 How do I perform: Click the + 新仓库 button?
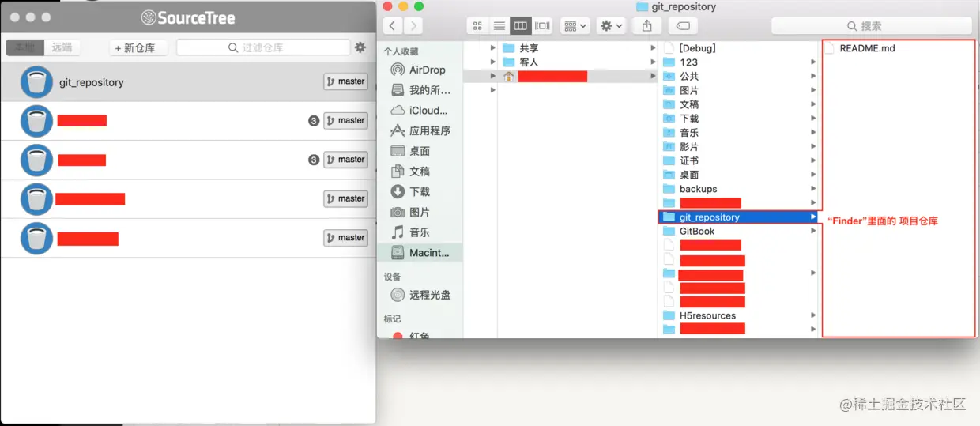coord(138,48)
